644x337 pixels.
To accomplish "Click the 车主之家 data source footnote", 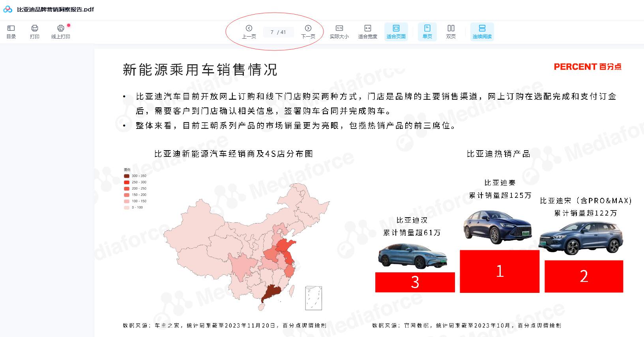I will pyautogui.click(x=224, y=326).
